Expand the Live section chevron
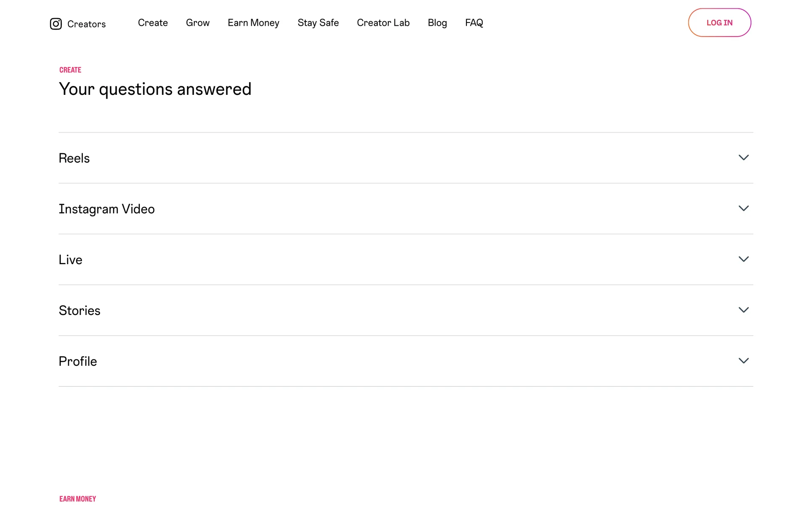Viewport: 812px width, 508px height. point(743,259)
